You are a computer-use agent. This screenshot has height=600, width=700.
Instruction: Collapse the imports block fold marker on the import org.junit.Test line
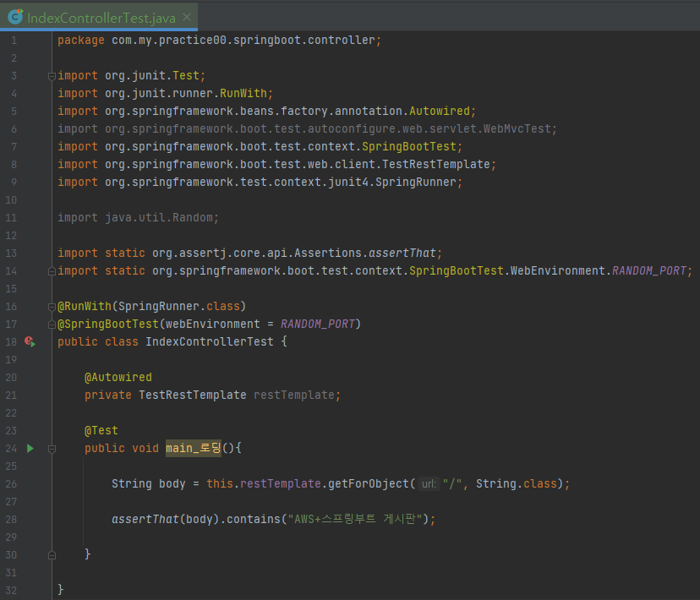[52, 76]
